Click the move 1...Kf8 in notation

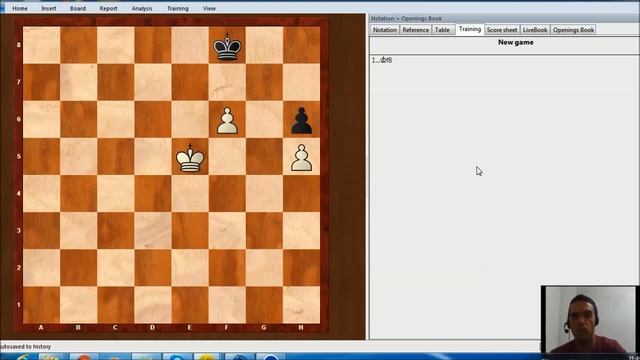pos(382,60)
